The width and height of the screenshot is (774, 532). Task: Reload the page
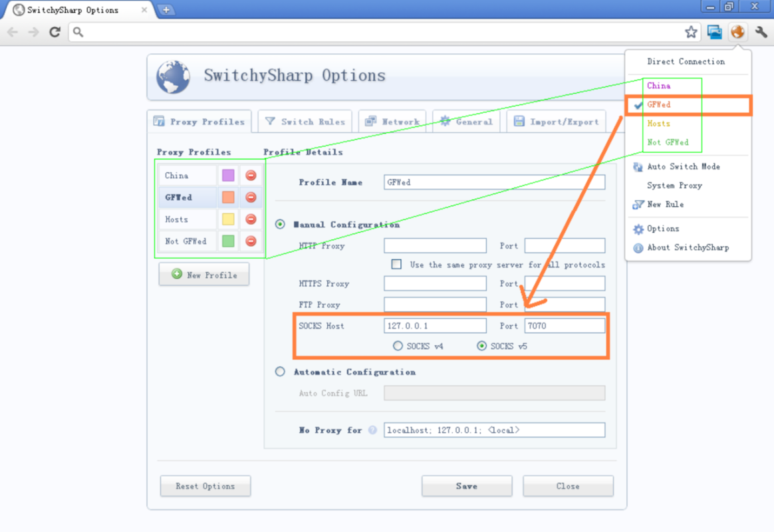point(55,33)
